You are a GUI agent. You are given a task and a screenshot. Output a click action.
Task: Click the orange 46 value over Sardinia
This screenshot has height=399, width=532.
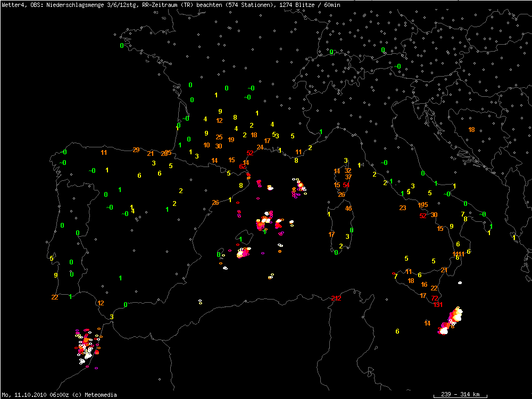(x=348, y=209)
